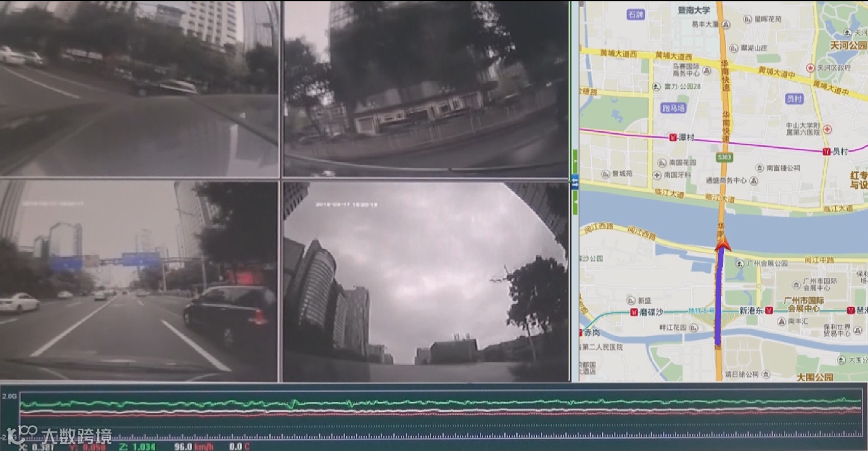Click the panel splitter handle beside the map

click(x=574, y=182)
